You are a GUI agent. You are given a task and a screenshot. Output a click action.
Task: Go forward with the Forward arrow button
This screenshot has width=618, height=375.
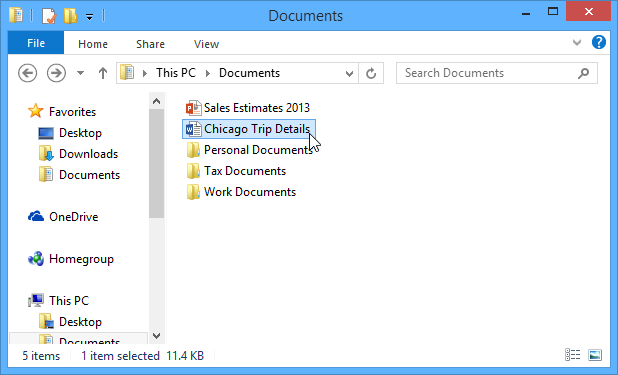(x=56, y=73)
